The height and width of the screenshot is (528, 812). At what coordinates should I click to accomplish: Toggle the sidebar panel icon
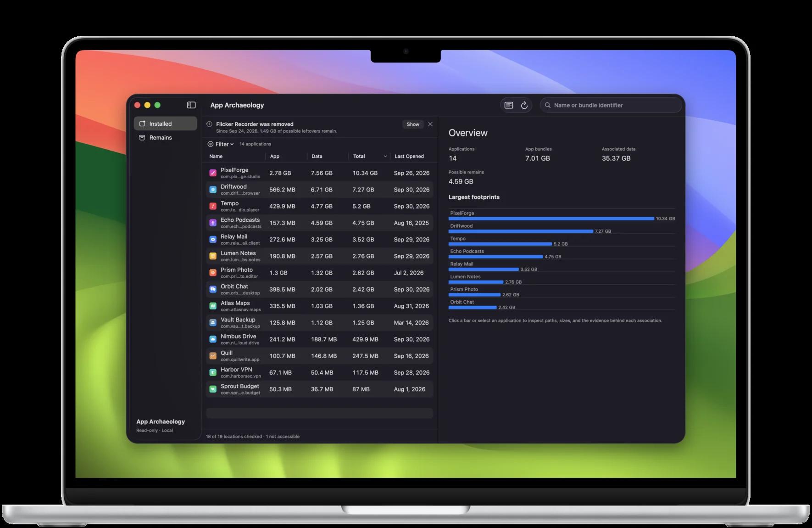click(x=191, y=105)
